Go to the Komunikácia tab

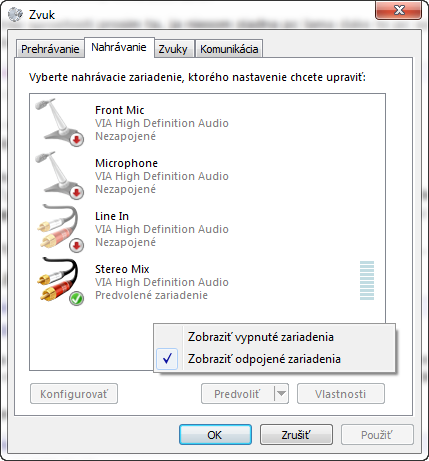(x=229, y=49)
